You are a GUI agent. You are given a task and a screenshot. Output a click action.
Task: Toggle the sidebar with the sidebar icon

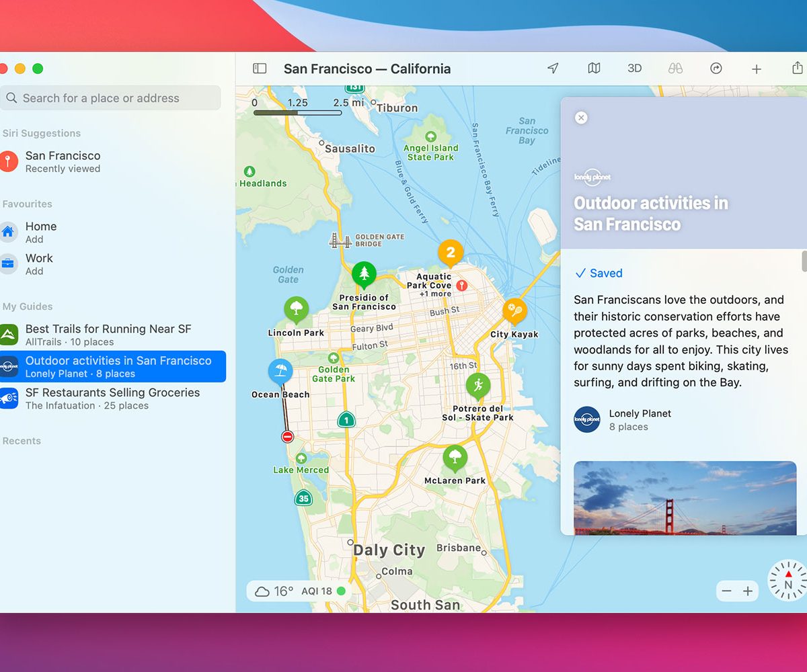pos(260,69)
